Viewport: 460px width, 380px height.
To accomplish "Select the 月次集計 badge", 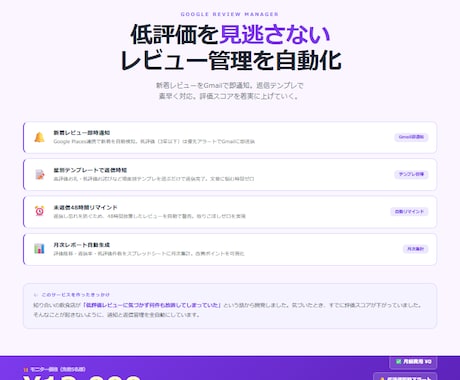I will [415, 249].
